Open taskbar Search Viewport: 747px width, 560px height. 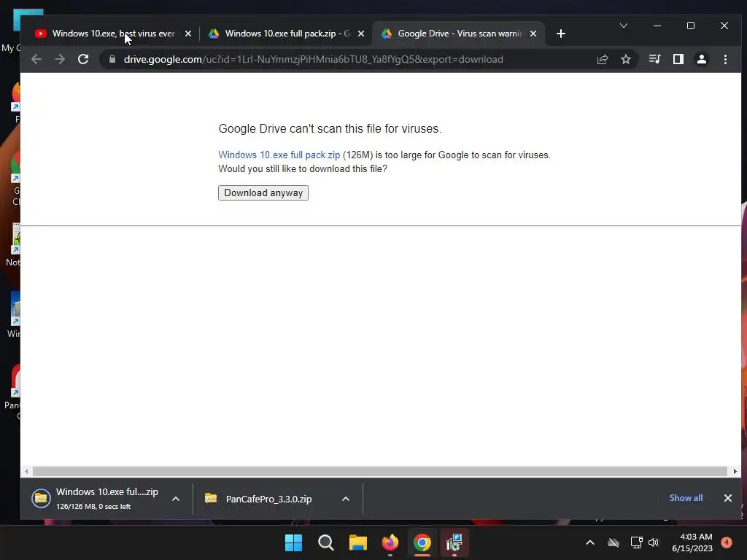pyautogui.click(x=326, y=542)
